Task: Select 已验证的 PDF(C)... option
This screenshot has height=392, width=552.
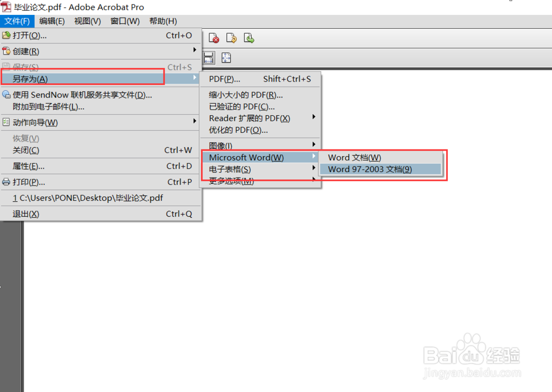Action: click(260, 106)
